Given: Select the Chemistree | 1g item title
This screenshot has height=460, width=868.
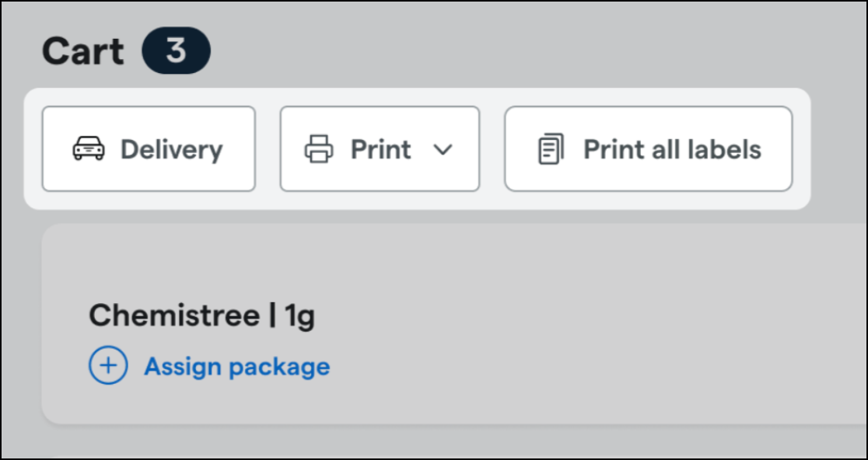Looking at the screenshot, I should pyautogui.click(x=201, y=316).
